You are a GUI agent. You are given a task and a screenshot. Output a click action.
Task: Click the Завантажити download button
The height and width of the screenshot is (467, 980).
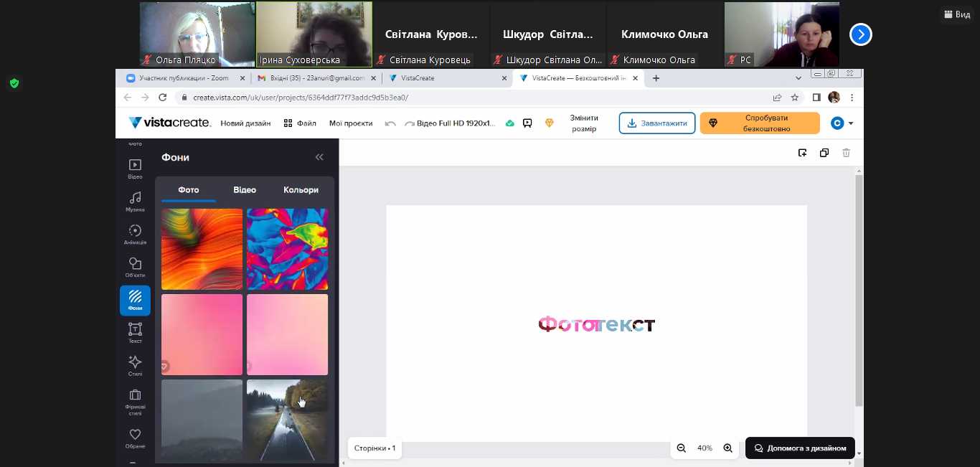656,123
